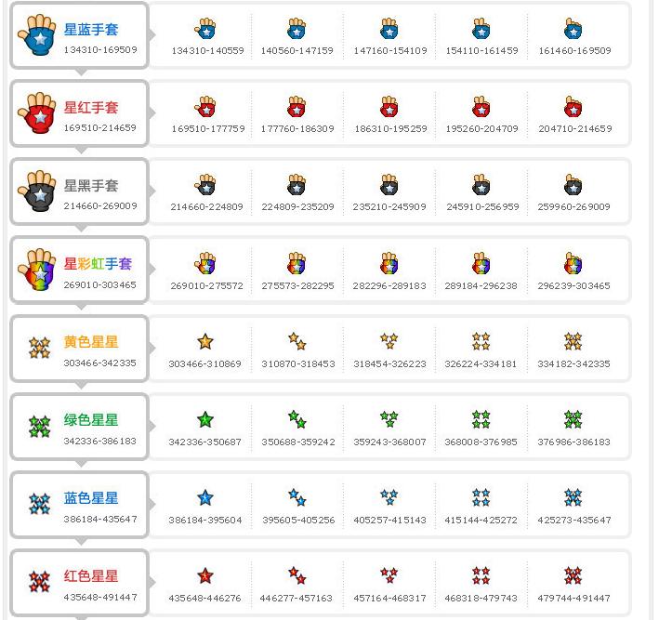The height and width of the screenshot is (620, 672).
Task: Select the large 星红手套 red glove icon
Action: [x=37, y=113]
